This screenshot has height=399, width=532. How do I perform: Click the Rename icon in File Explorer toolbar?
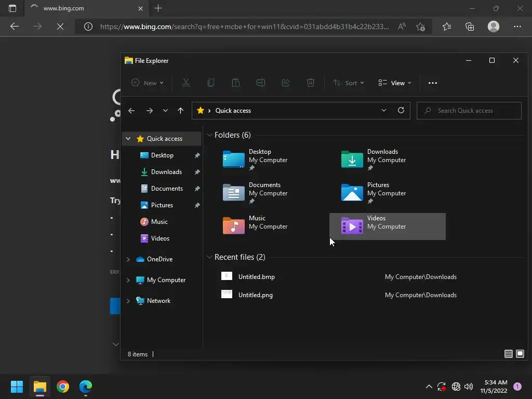pyautogui.click(x=261, y=83)
